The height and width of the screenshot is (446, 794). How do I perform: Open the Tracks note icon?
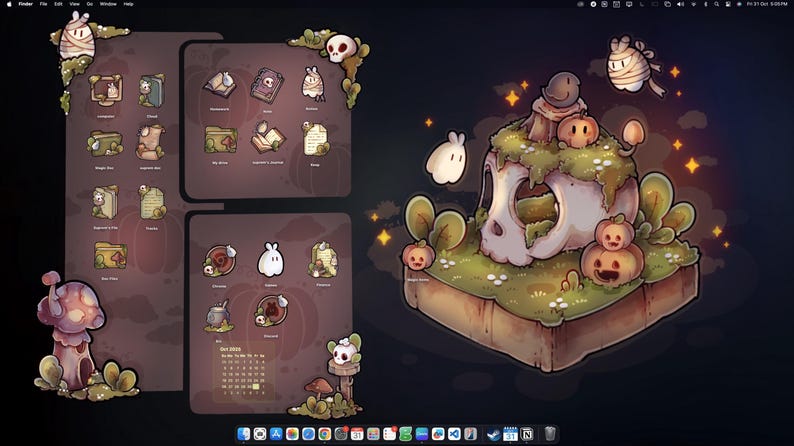[151, 202]
